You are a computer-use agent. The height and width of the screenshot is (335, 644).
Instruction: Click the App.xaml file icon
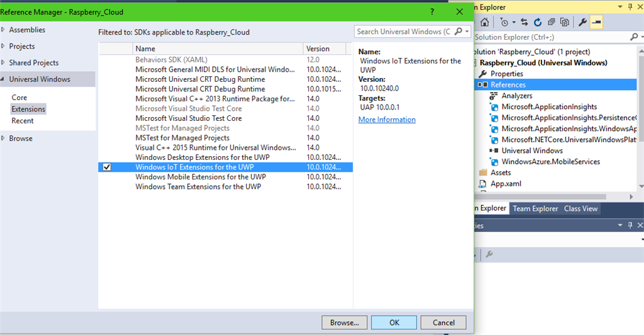(x=483, y=184)
